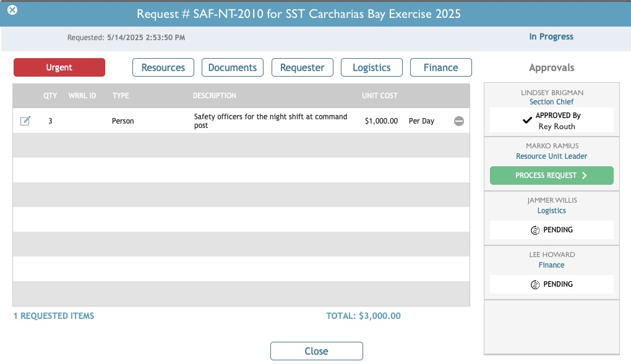
Task: Select the Requester tab
Action: 302,67
